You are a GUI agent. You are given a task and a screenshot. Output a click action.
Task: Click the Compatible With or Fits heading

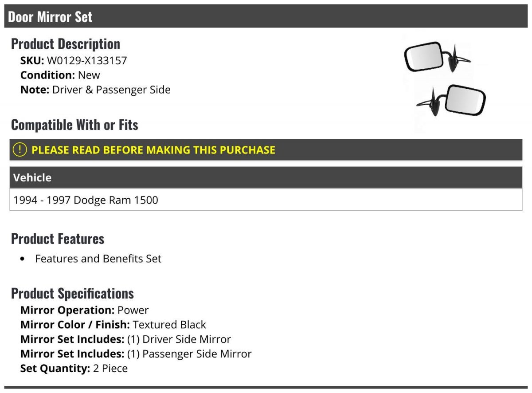tap(74, 125)
